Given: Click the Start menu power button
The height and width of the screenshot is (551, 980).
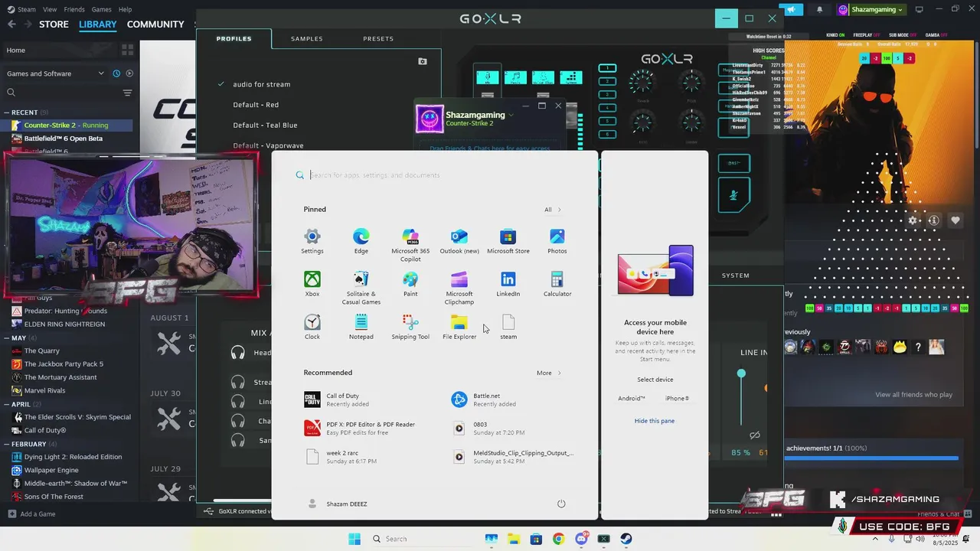Looking at the screenshot, I should click(561, 504).
